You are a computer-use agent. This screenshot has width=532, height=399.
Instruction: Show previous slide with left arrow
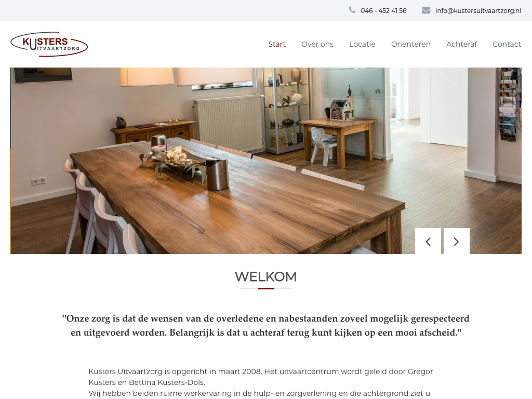pyautogui.click(x=428, y=241)
